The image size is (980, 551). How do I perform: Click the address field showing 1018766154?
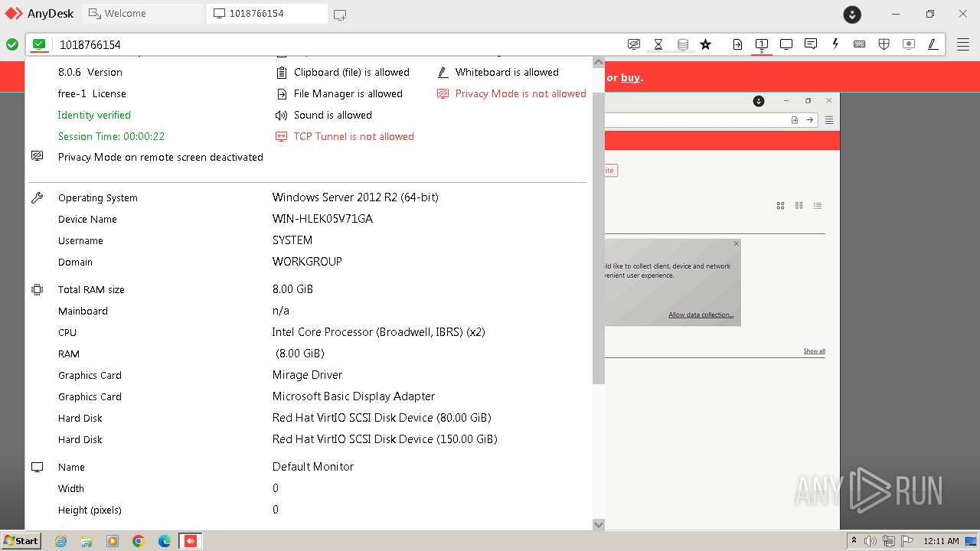(337, 44)
